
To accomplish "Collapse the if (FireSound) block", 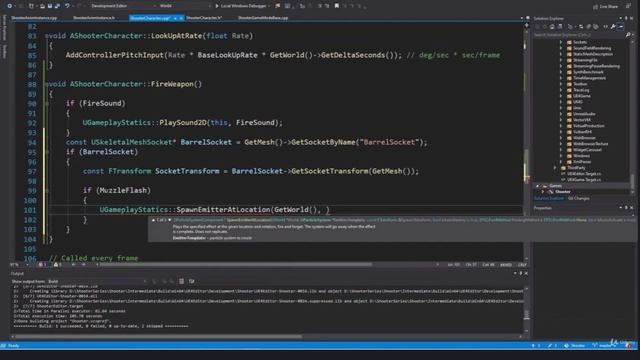I will tap(47, 104).
